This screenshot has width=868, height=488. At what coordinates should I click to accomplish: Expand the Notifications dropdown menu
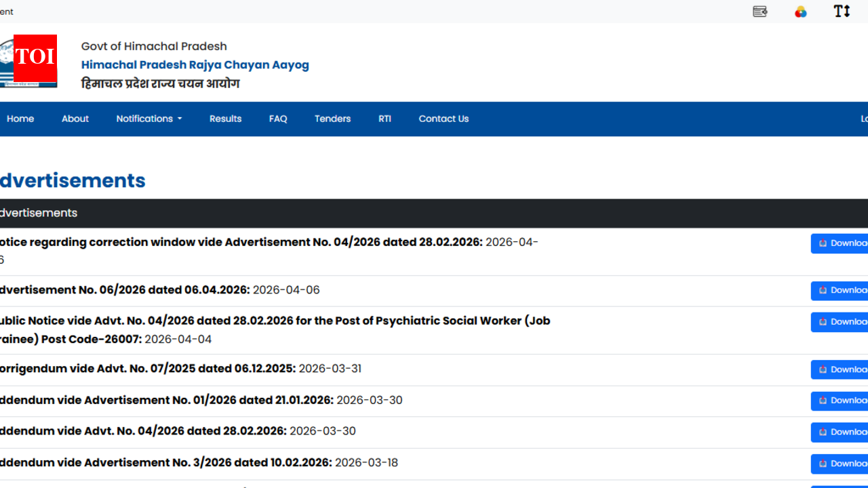tap(149, 119)
